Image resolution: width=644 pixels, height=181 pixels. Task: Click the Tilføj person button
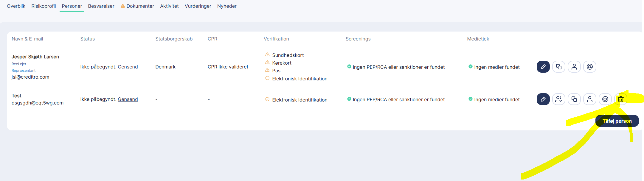click(x=617, y=121)
